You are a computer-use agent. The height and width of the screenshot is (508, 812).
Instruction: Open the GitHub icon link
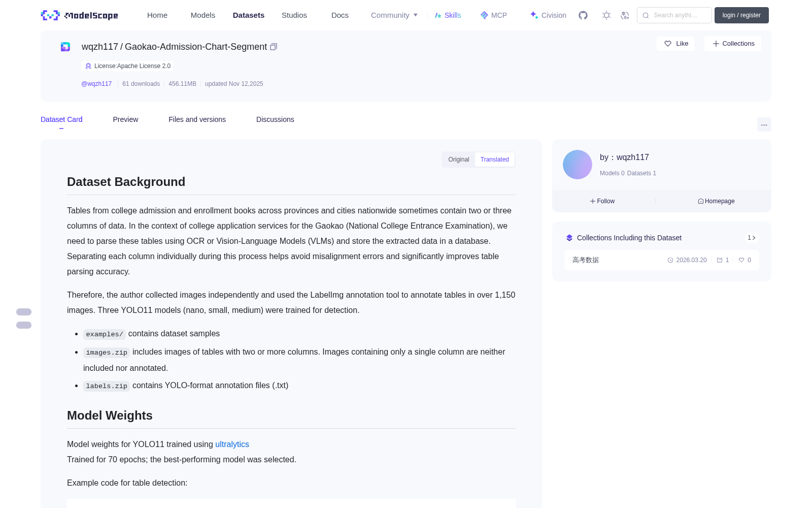[583, 15]
